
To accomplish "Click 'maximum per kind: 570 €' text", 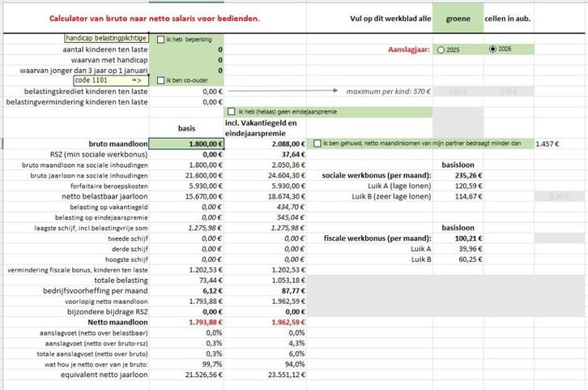I will (x=388, y=92).
